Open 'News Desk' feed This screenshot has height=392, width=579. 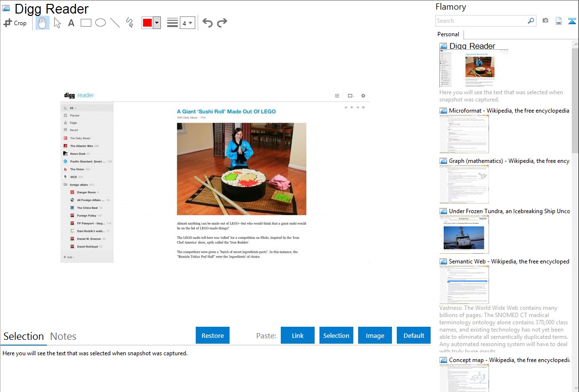coord(87,154)
